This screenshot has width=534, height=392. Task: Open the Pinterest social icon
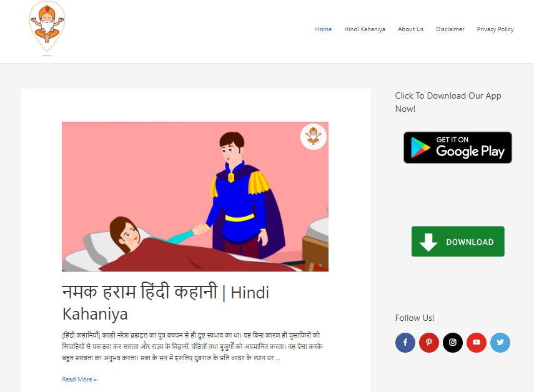pos(429,342)
